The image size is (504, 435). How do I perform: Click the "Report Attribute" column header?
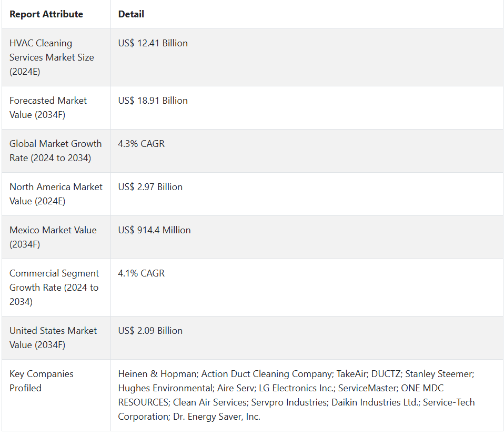46,14
